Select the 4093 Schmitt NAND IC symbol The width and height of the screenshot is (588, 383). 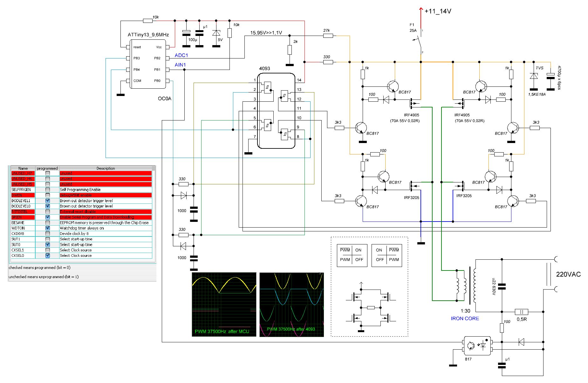point(276,111)
